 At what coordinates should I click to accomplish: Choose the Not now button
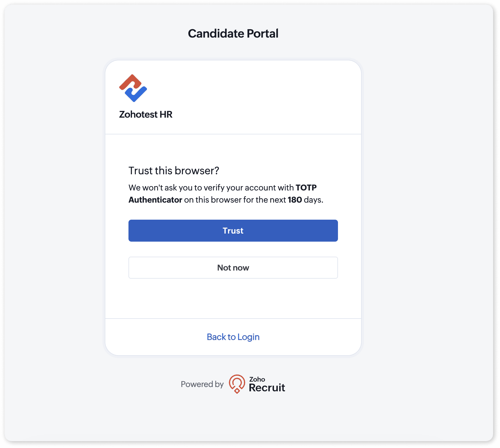click(233, 268)
